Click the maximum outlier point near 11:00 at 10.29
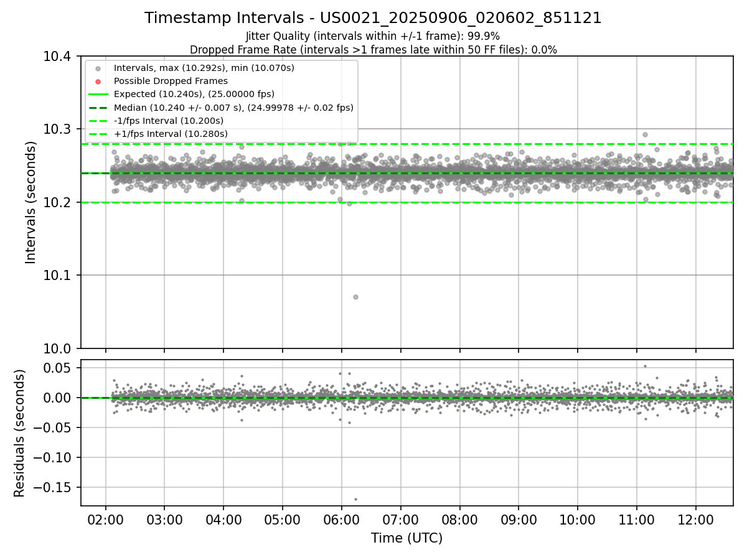 645,134
